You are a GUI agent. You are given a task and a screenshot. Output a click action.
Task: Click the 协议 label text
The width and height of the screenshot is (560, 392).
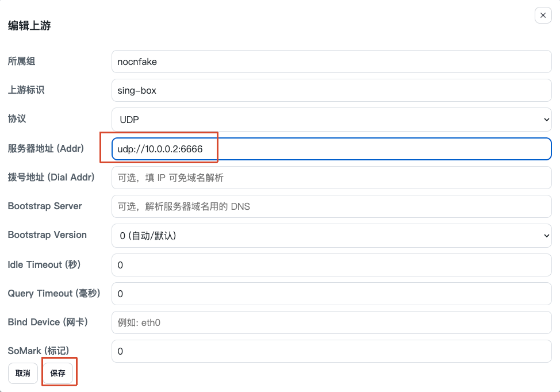click(17, 118)
